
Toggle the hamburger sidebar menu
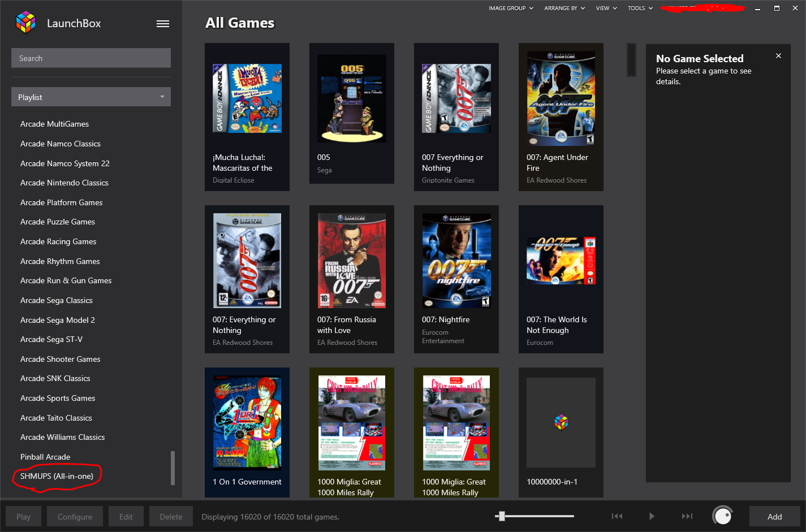click(x=163, y=24)
